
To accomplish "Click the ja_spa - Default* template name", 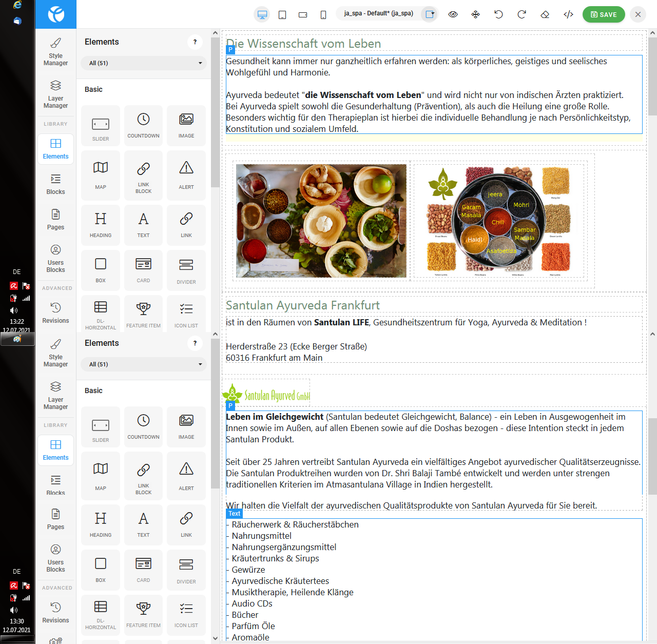I will (379, 13).
